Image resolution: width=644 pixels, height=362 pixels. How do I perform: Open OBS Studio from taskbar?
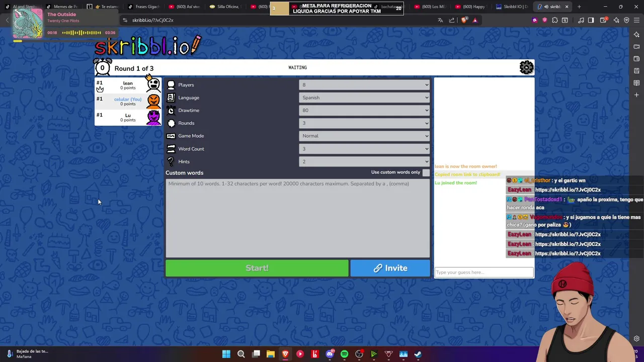[x=359, y=354]
